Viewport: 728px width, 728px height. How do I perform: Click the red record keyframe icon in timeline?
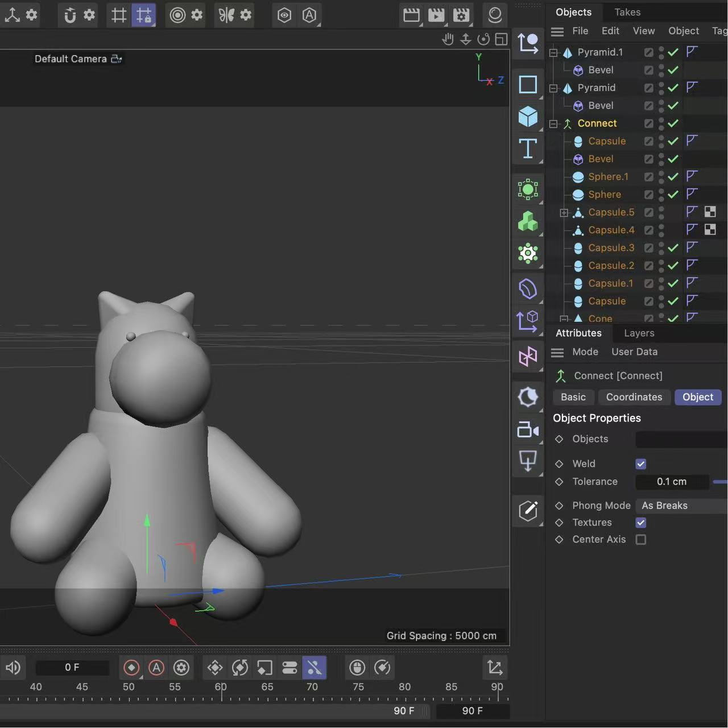tap(131, 667)
